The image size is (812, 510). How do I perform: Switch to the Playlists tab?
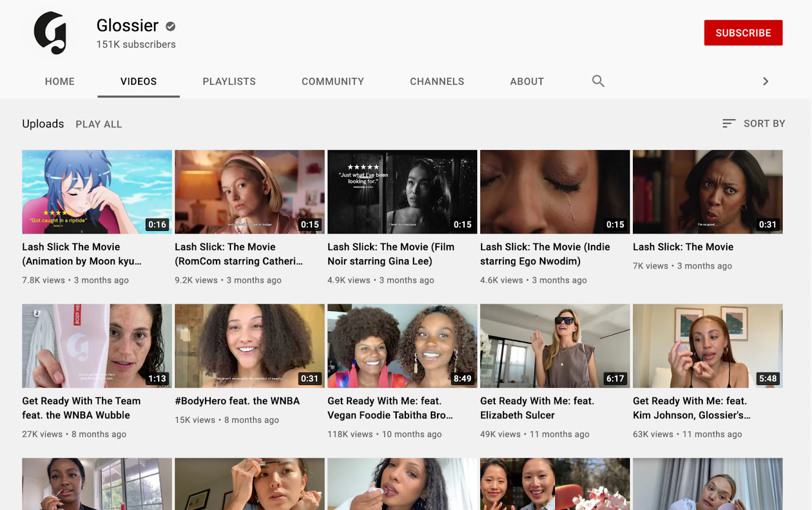229,81
